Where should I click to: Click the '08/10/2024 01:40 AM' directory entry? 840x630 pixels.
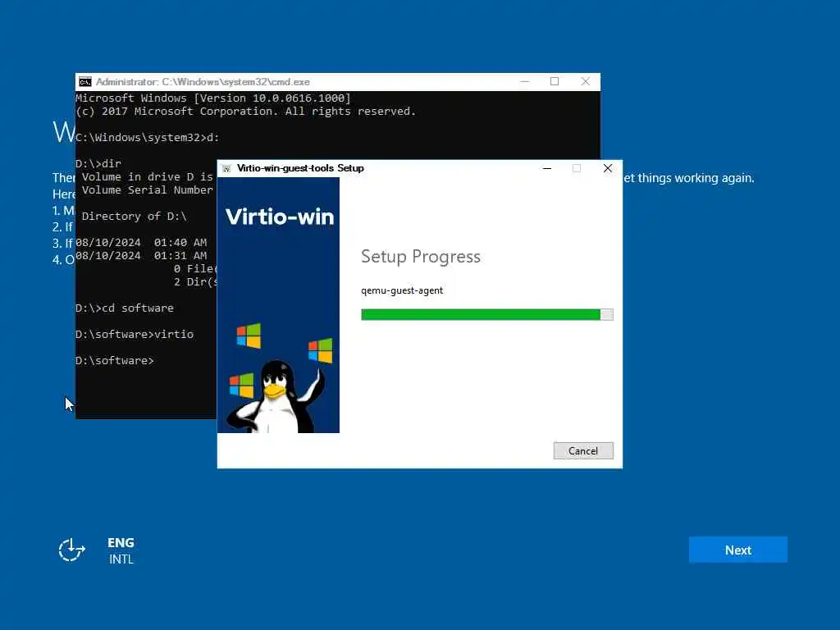[141, 243]
